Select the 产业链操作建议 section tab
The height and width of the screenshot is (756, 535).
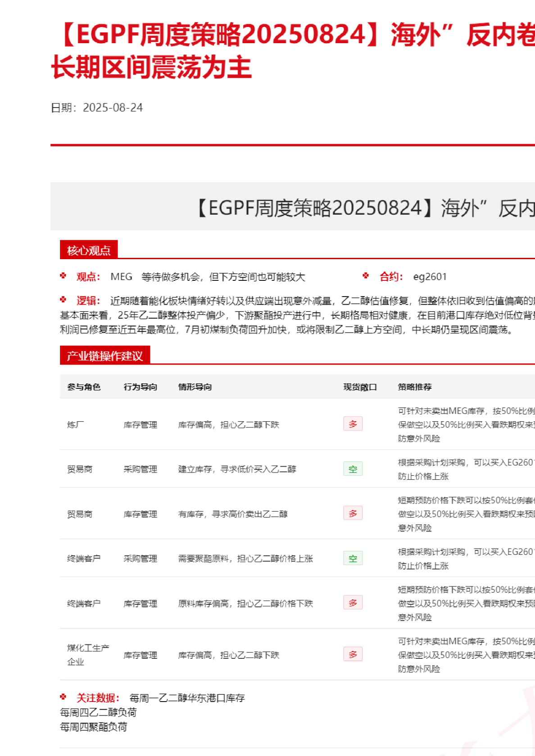[104, 356]
